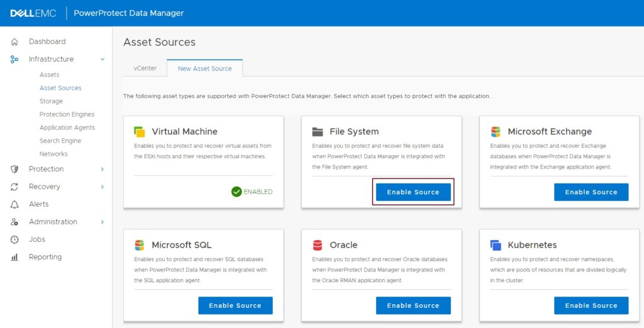Click the Recovery menu label

[45, 187]
